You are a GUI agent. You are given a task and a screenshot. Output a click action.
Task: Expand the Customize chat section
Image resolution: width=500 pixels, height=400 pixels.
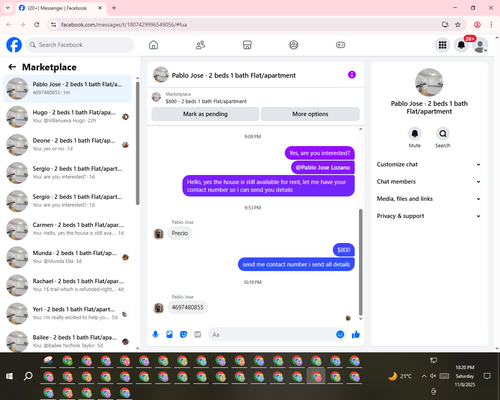(429, 164)
